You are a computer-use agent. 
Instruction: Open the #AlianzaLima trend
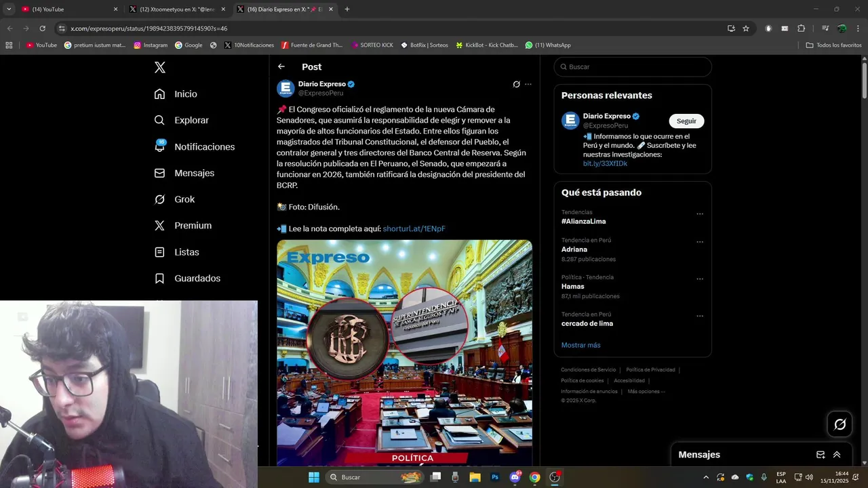[x=583, y=222]
